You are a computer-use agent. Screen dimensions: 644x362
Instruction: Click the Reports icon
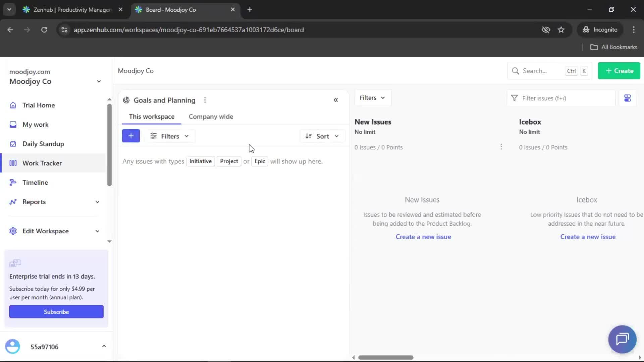(13, 201)
